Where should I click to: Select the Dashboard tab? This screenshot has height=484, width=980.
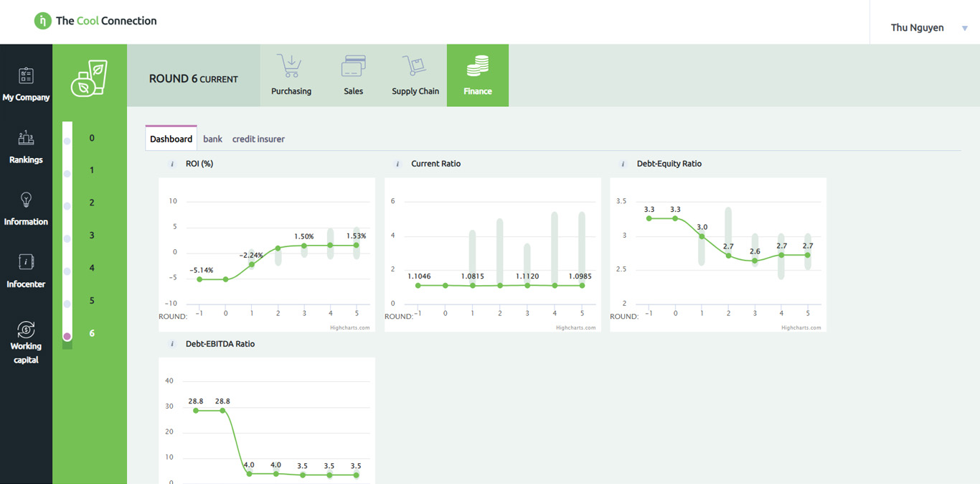click(171, 139)
